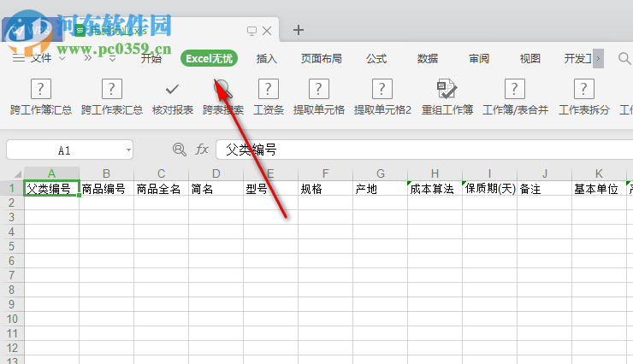
Task: Click cell containing 基本单位
Action: click(x=599, y=188)
